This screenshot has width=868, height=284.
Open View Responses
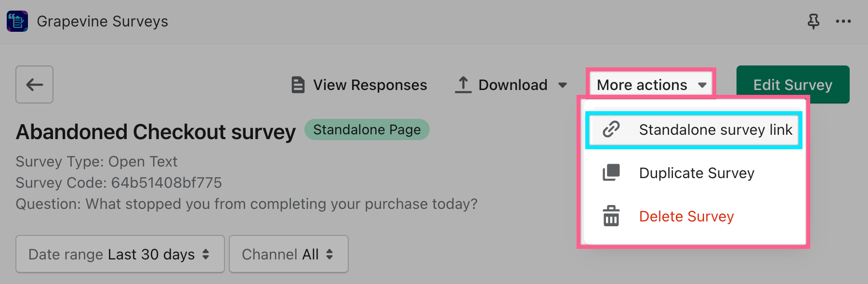coord(369,85)
